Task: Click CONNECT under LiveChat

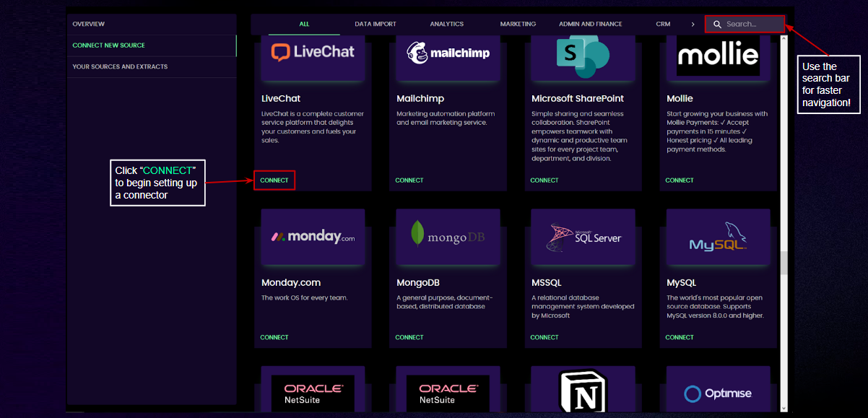Action: pyautogui.click(x=274, y=180)
